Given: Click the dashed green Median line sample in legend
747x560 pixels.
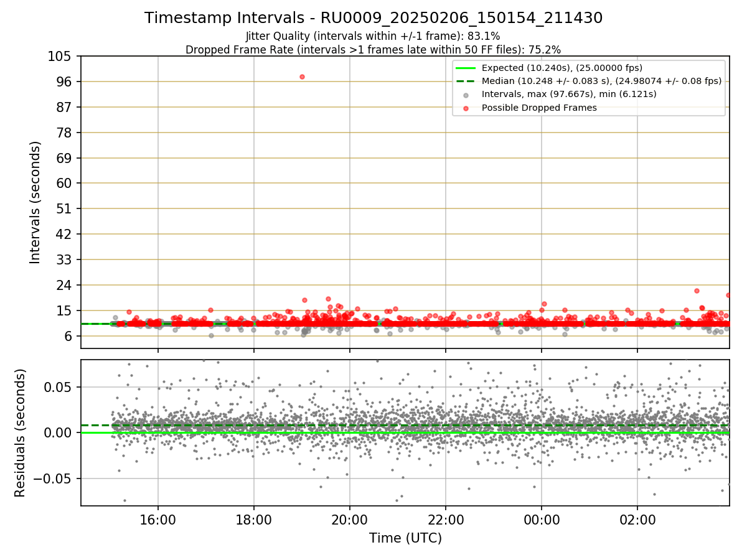Looking at the screenshot, I should click(x=465, y=81).
